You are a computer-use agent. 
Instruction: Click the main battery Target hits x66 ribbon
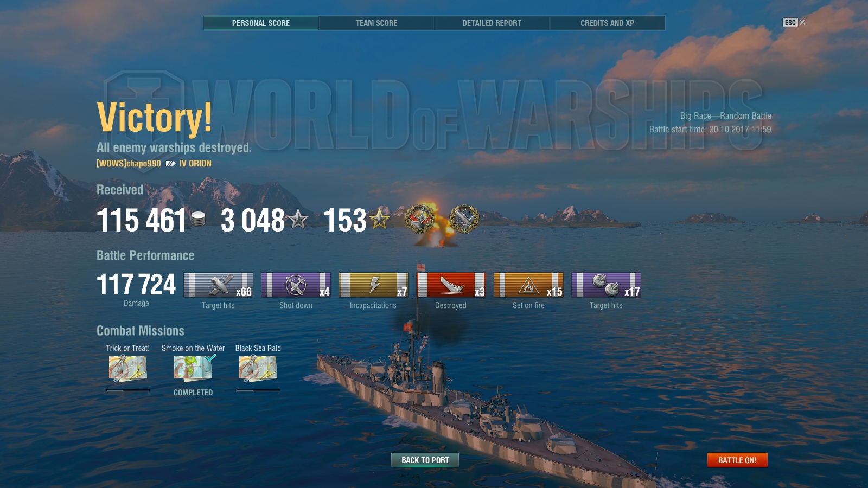218,285
